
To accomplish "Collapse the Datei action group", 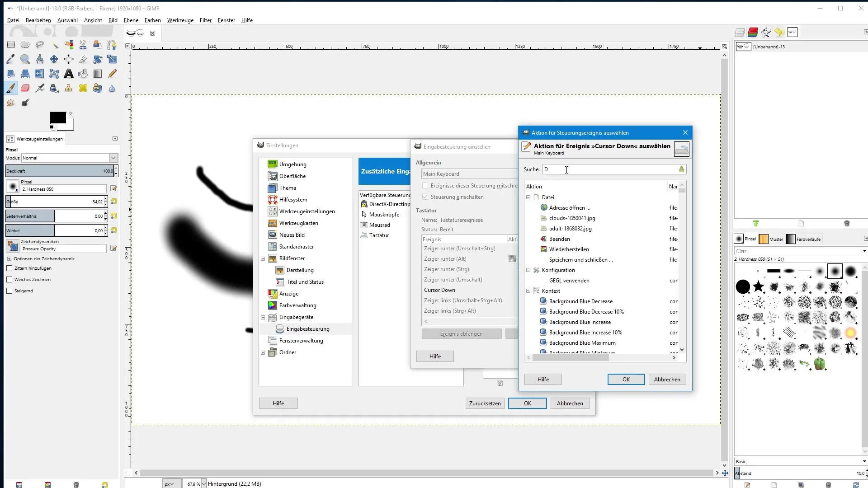I will pos(528,197).
